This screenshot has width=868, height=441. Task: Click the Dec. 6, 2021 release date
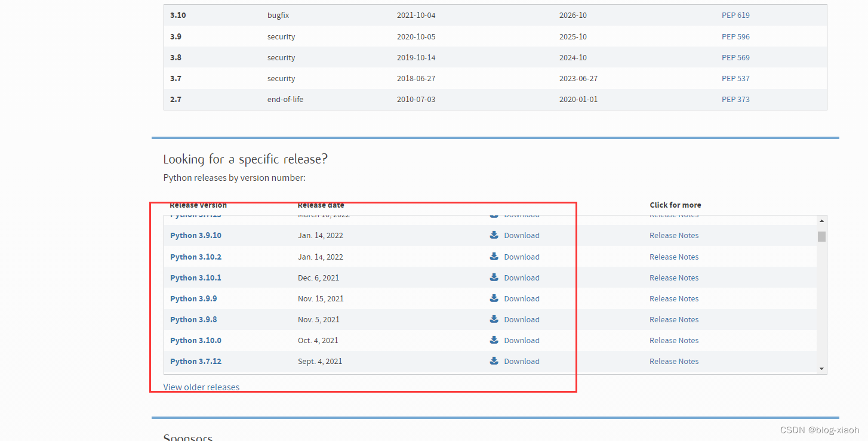[x=318, y=278]
